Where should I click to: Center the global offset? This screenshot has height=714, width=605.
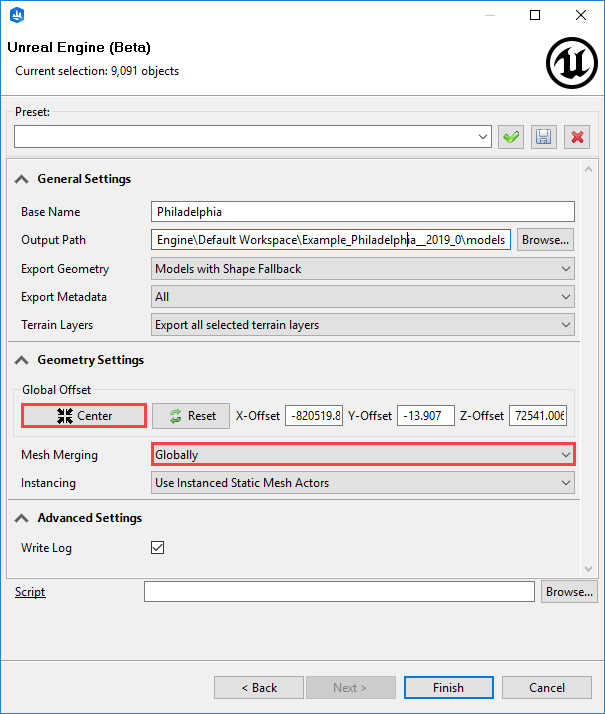tap(84, 416)
